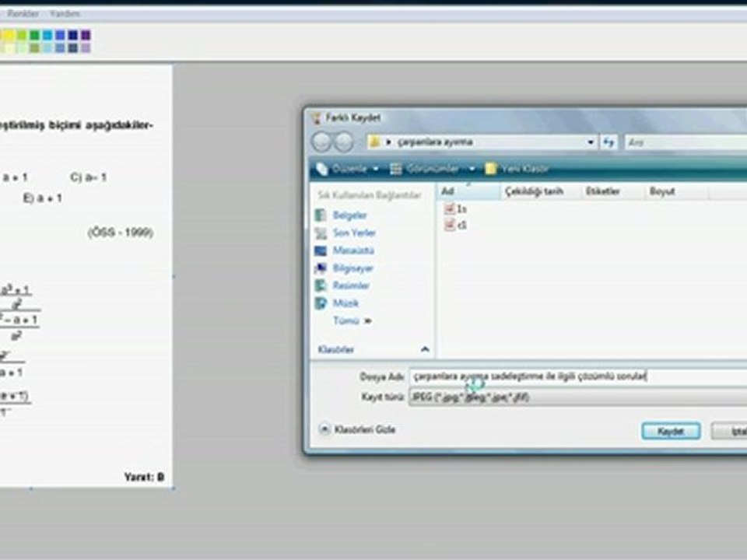Click the Kaydet button to save

point(671,432)
